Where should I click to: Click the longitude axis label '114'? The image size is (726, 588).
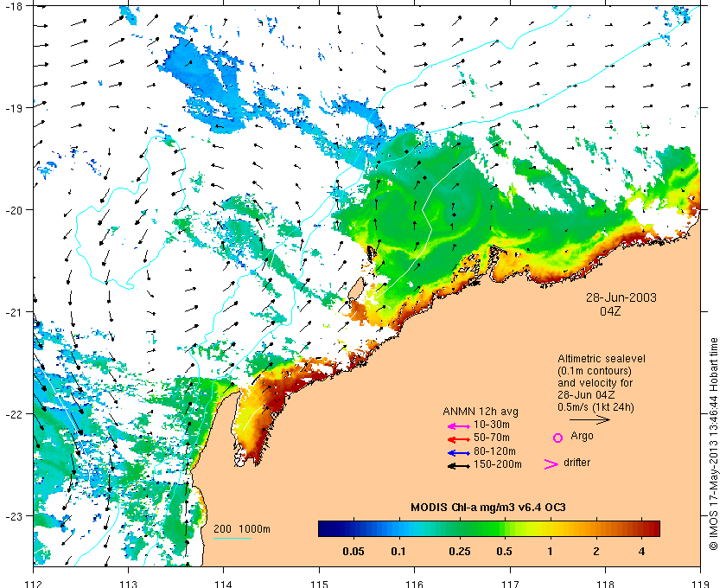pos(224,584)
